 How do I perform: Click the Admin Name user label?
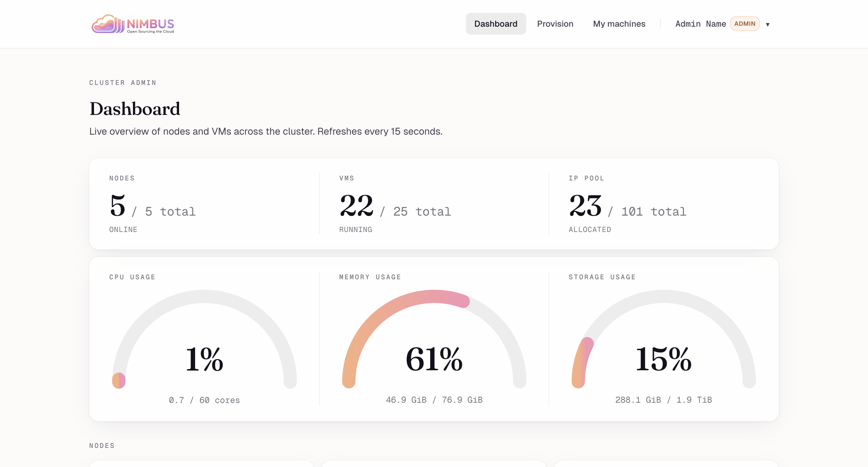click(700, 24)
